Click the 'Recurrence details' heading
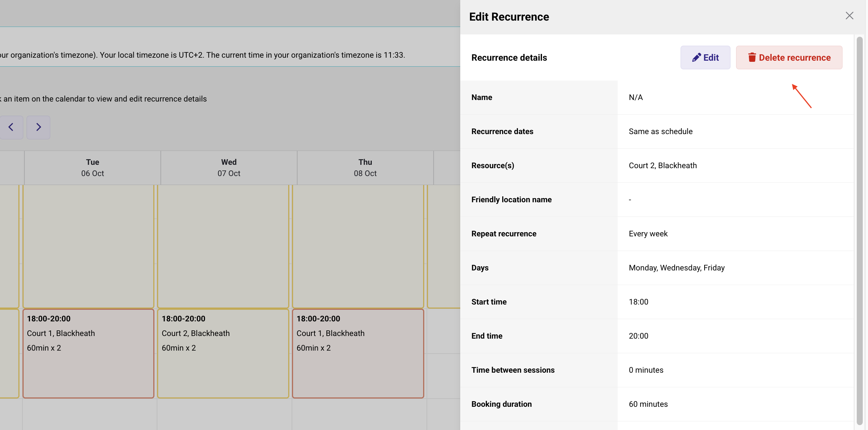 tap(509, 58)
